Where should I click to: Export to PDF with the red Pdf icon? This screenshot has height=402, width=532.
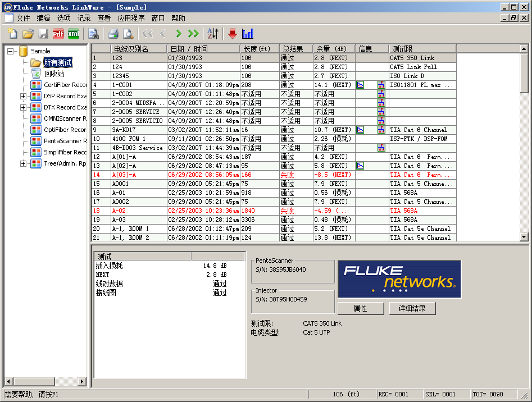click(x=58, y=34)
